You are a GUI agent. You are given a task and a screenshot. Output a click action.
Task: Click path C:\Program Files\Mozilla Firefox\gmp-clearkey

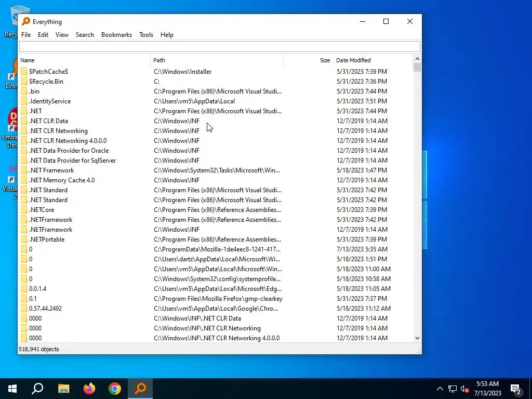tap(218, 299)
